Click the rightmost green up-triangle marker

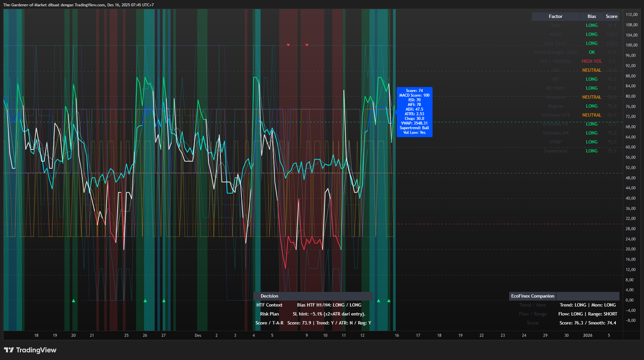(389, 301)
